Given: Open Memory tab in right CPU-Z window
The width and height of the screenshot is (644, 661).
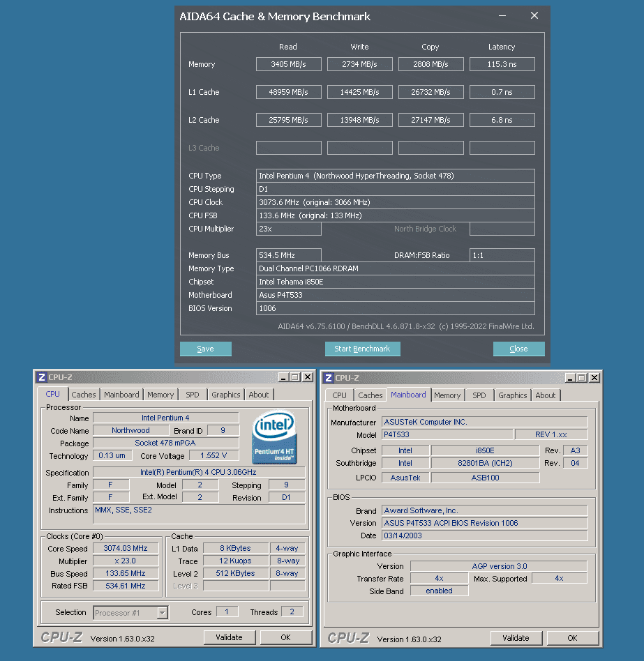Looking at the screenshot, I should (447, 395).
